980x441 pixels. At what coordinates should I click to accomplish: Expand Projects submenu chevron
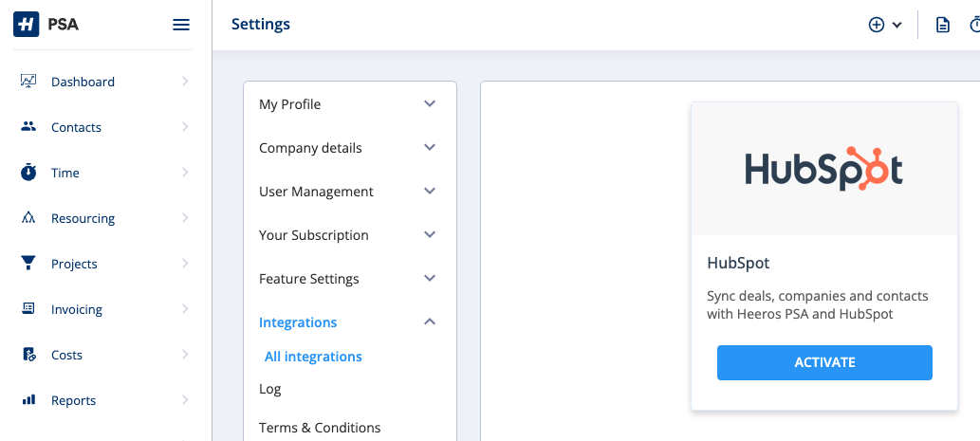click(185, 264)
